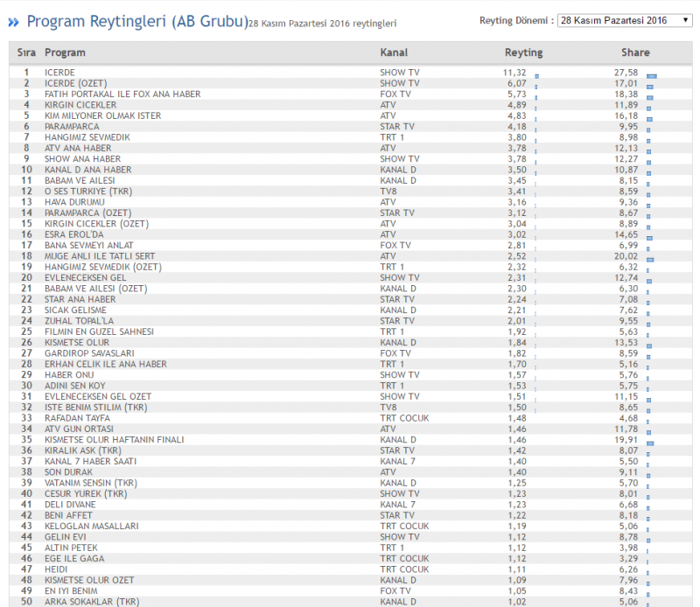This screenshot has height=607, width=700.
Task: Select ZUHAL TOPAL'LA
Action: point(79,321)
